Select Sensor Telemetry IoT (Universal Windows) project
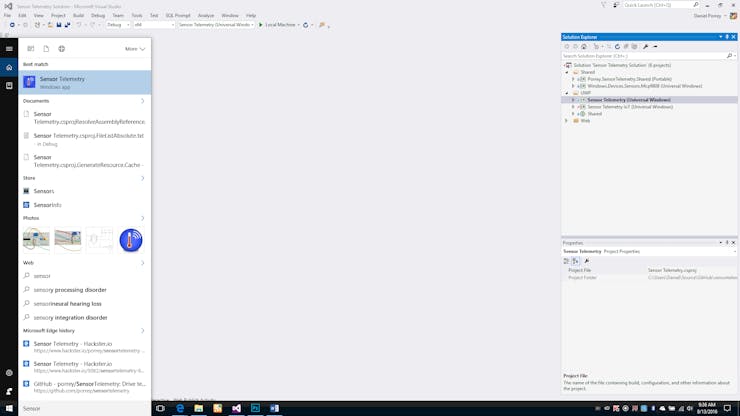 [x=630, y=107]
